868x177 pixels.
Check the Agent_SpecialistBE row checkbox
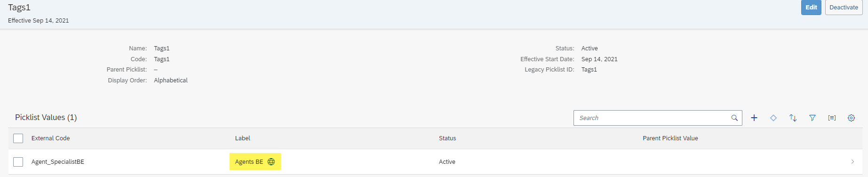pyautogui.click(x=18, y=161)
